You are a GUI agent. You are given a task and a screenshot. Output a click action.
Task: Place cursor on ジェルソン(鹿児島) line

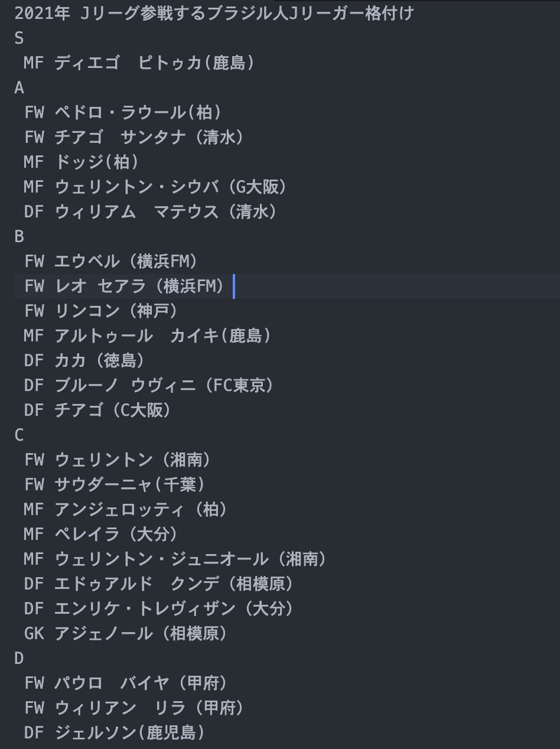point(115,732)
